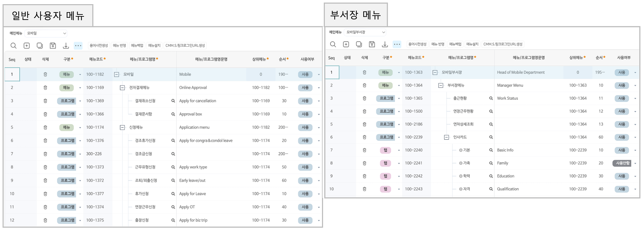Click CMM.S.링크로그인URL생성 in department head menu
644x230 pixels.
pyautogui.click(x=503, y=44)
